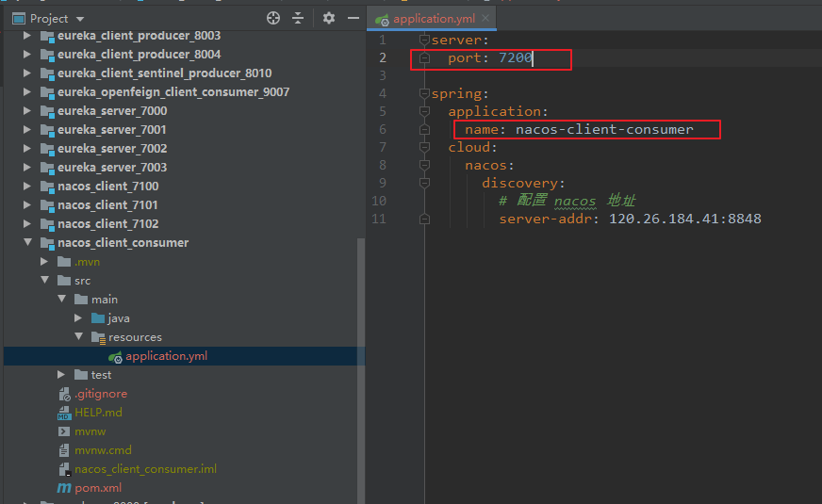This screenshot has width=822, height=504.
Task: Select the HELP.md file
Action: pyautogui.click(x=98, y=413)
